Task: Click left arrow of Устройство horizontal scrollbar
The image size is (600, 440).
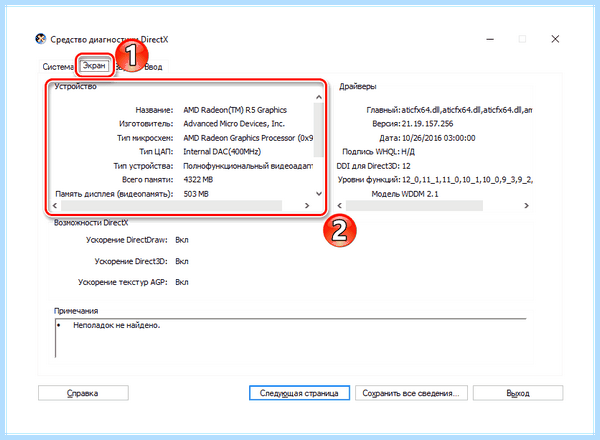Action: pyautogui.click(x=55, y=205)
